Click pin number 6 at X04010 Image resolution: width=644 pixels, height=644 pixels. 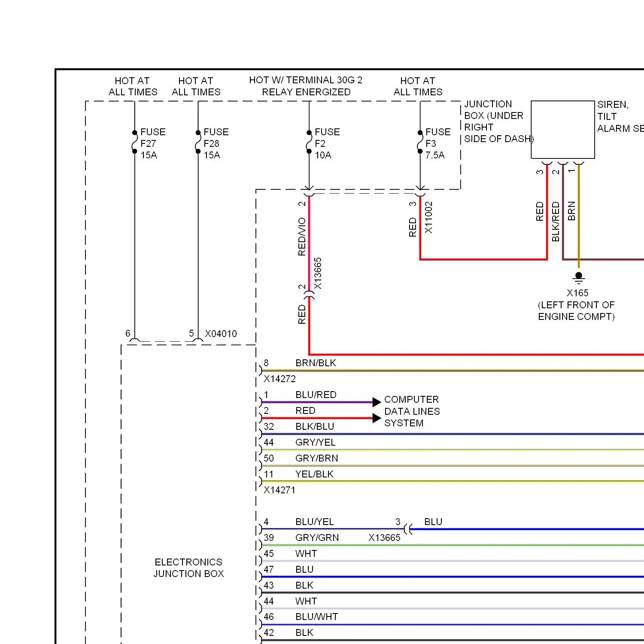128,333
